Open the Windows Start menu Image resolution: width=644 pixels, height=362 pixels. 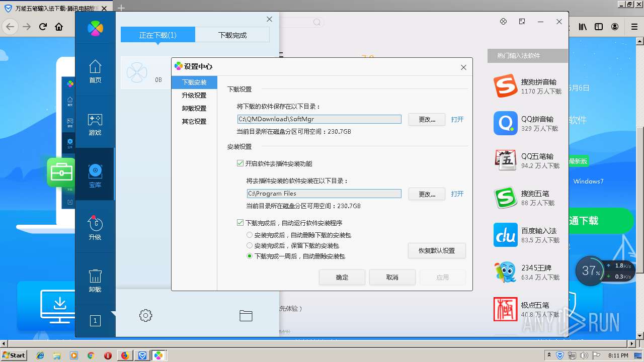(x=14, y=355)
